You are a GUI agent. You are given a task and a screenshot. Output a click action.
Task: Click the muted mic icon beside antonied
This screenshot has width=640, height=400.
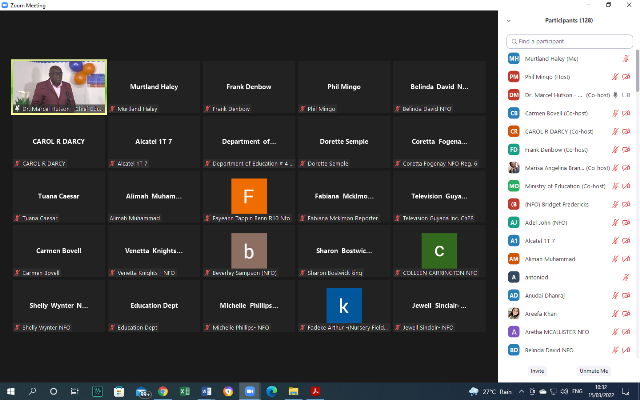626,277
